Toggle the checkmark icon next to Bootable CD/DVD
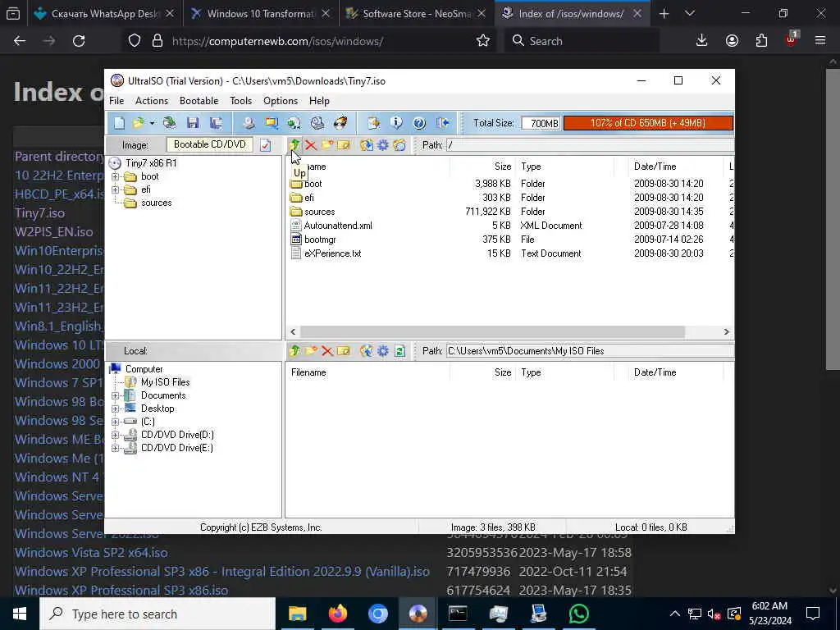 pos(265,145)
